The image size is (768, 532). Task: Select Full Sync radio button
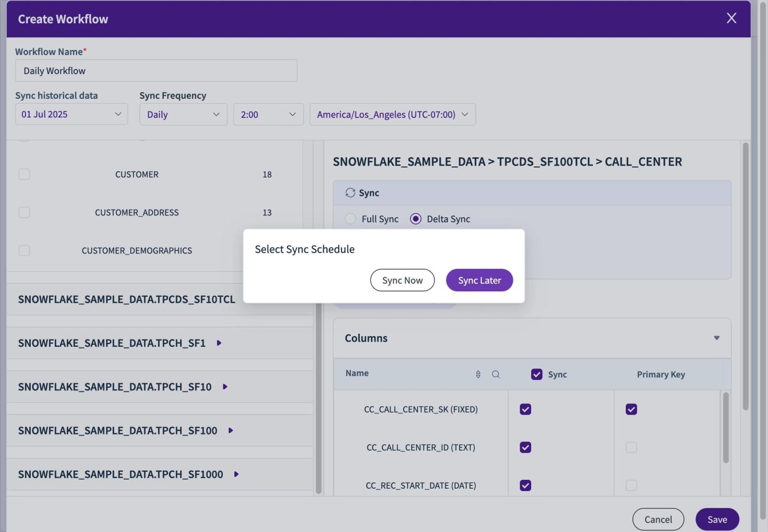click(x=351, y=219)
